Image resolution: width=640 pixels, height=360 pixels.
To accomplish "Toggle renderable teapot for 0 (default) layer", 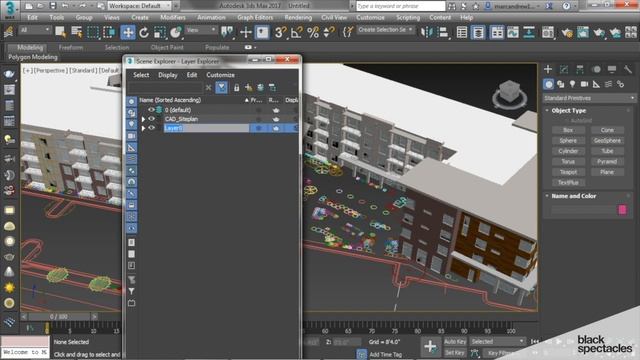I will pos(276,110).
